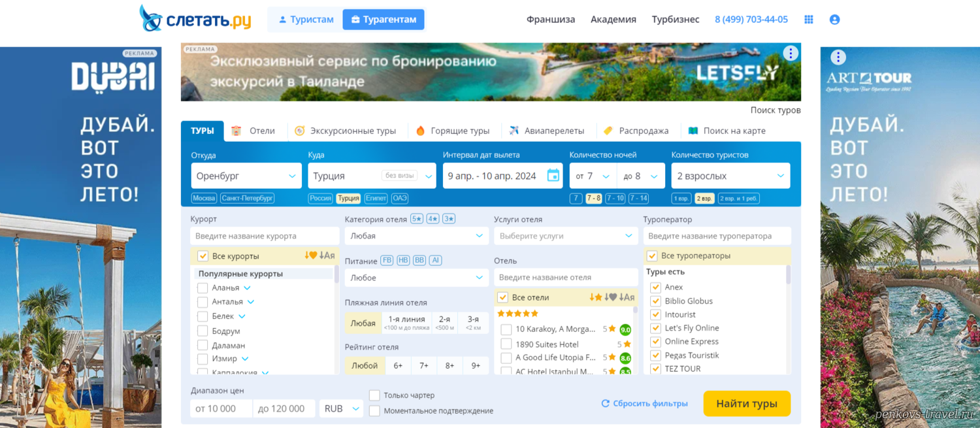Open the Куда Турция destination dropdown
Image resolution: width=980 pixels, height=428 pixels.
click(x=372, y=176)
